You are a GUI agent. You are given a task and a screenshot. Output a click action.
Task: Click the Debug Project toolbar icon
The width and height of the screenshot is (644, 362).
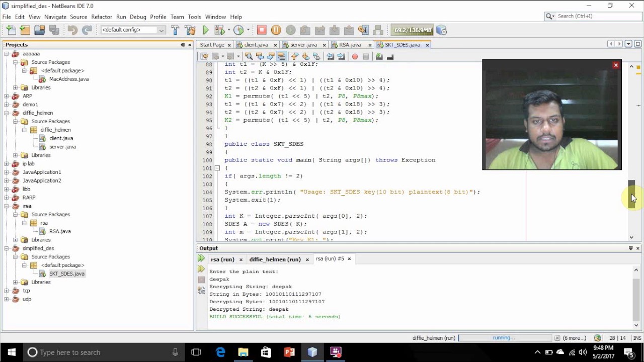219,30
